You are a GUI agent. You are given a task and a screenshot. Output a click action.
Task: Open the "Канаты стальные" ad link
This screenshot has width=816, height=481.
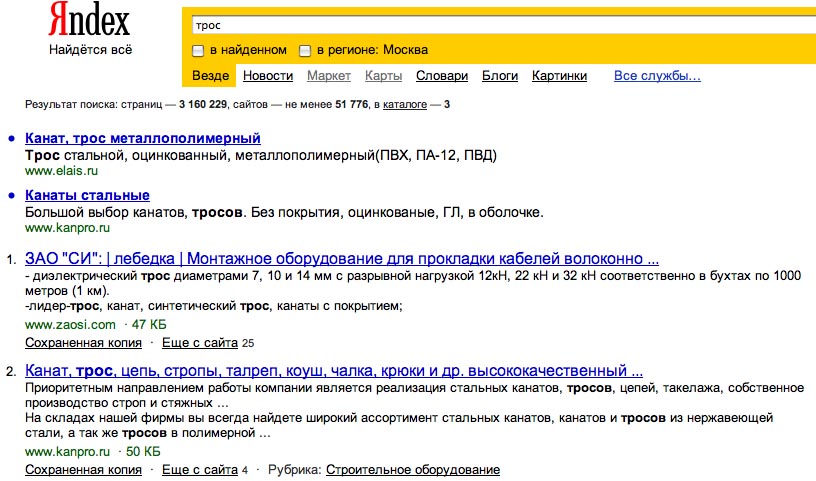pos(87,195)
